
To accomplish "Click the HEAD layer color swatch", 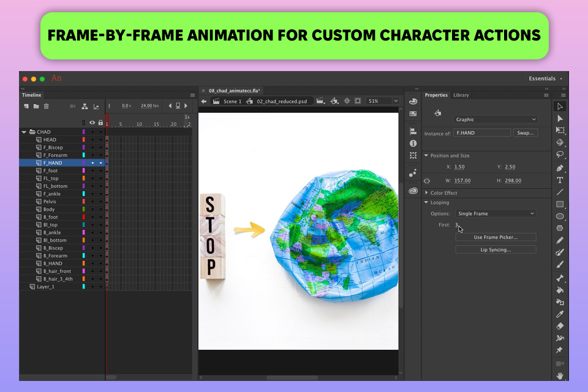I will point(84,140).
